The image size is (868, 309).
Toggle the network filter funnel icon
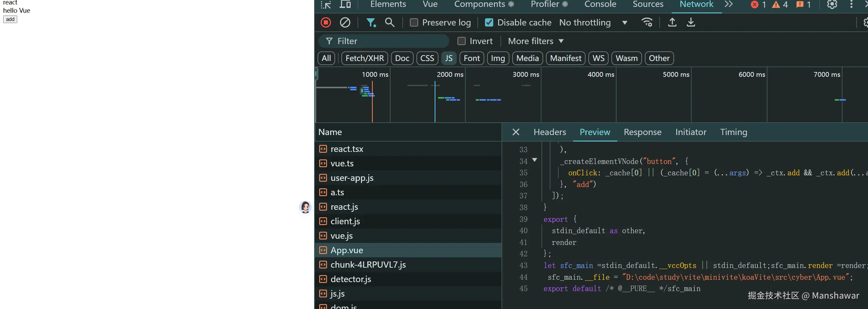click(371, 22)
